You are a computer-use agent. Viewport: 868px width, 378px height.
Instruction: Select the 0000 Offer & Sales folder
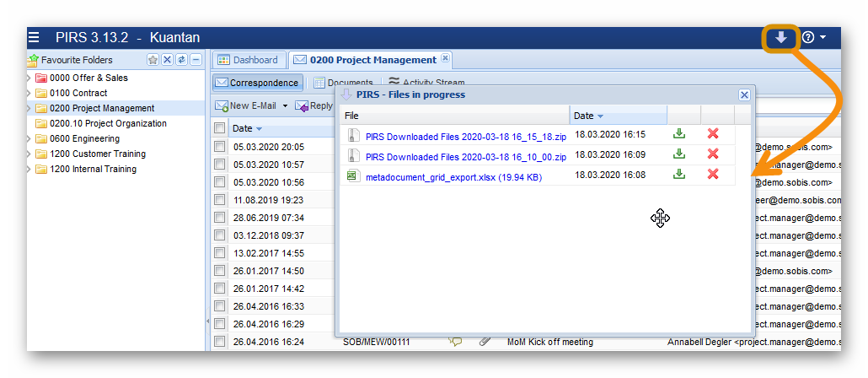[x=88, y=78]
